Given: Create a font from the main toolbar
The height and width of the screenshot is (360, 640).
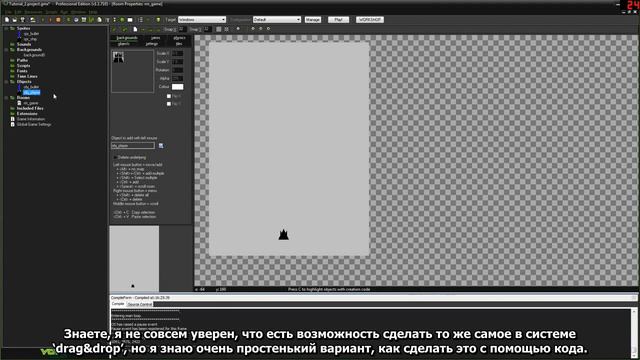Looking at the screenshot, I should pos(107,20).
